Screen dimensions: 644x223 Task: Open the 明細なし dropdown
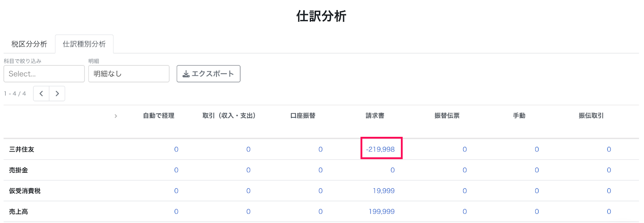(x=129, y=74)
